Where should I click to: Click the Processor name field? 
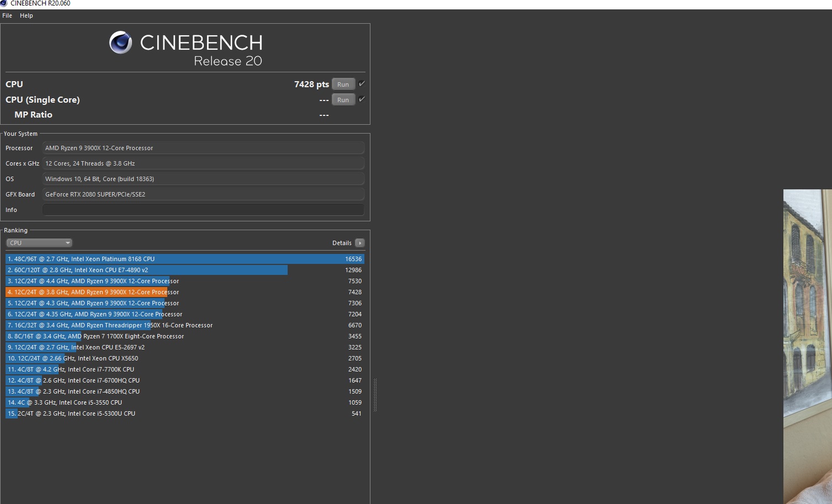[x=203, y=148]
